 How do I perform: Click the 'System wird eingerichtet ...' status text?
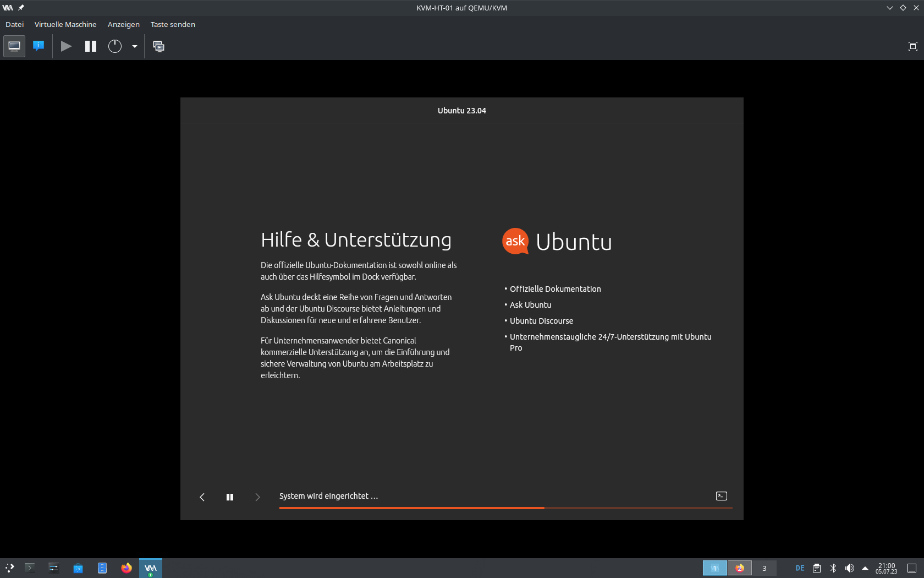click(328, 496)
